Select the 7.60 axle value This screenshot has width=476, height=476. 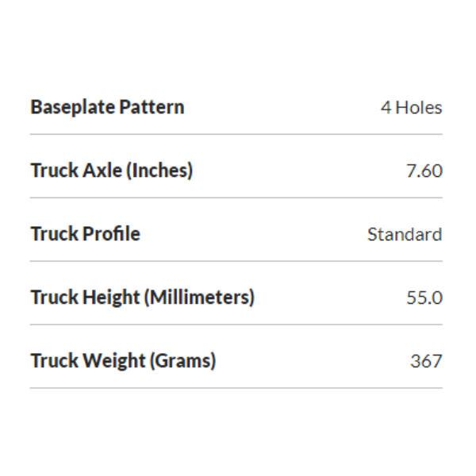click(x=424, y=171)
